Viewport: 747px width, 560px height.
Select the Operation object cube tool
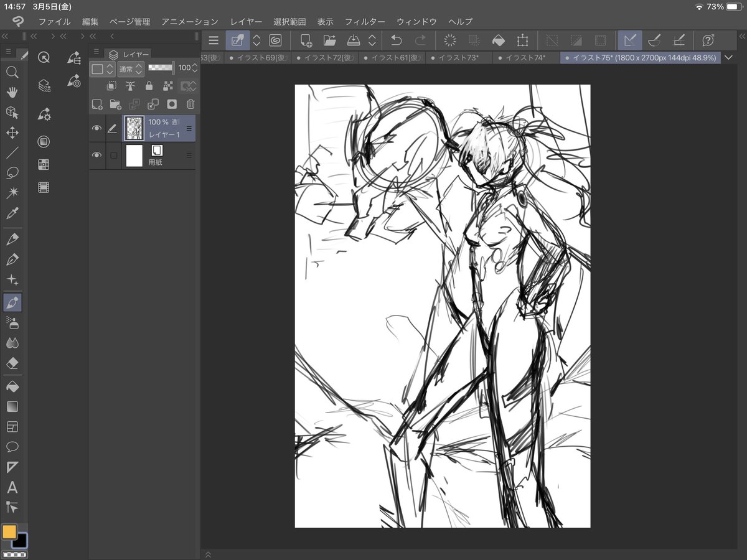[12, 113]
